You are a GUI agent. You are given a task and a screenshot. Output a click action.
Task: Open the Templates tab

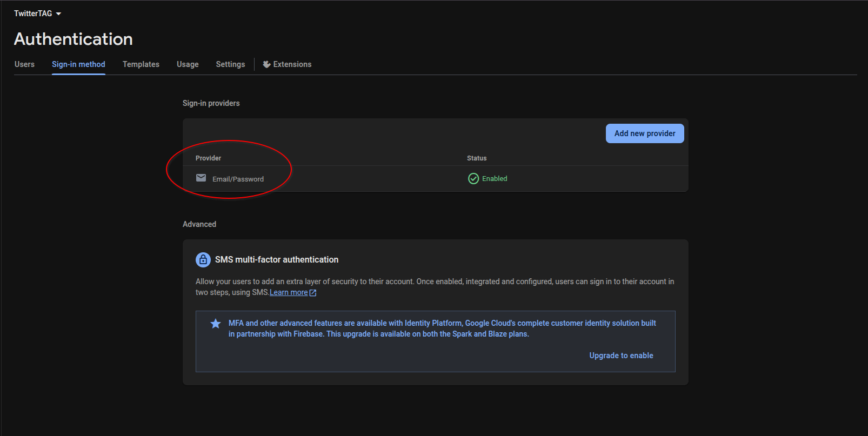(141, 64)
